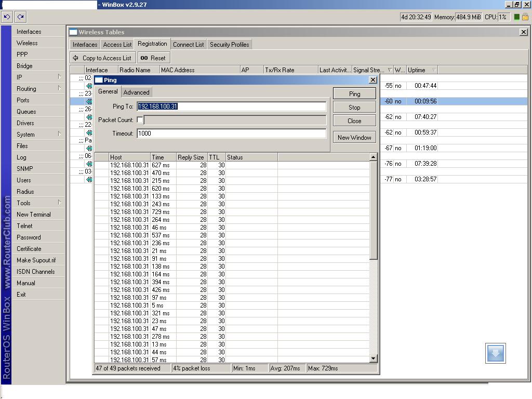The image size is (532, 399).
Task: Switch to the Connect List tab
Action: (x=188, y=45)
